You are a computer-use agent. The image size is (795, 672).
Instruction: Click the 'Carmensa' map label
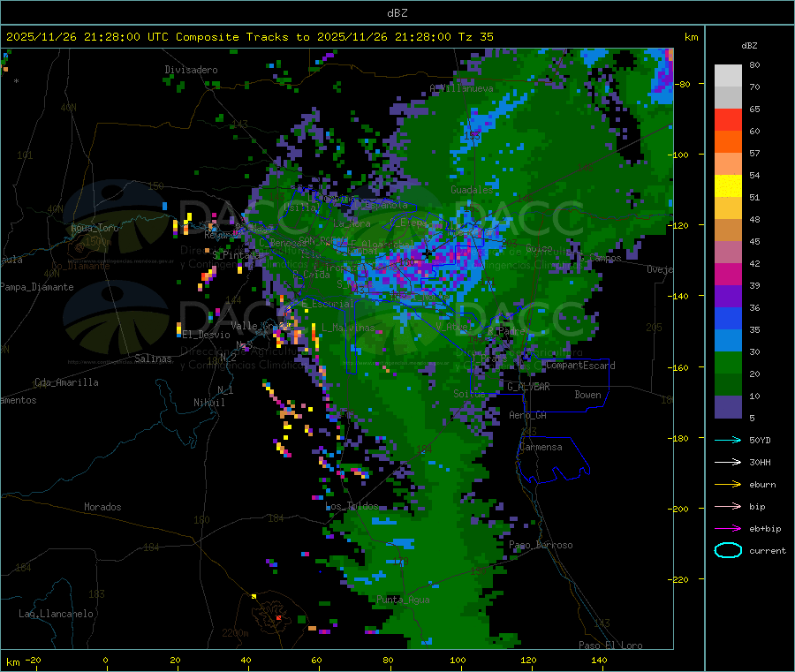tap(541, 447)
